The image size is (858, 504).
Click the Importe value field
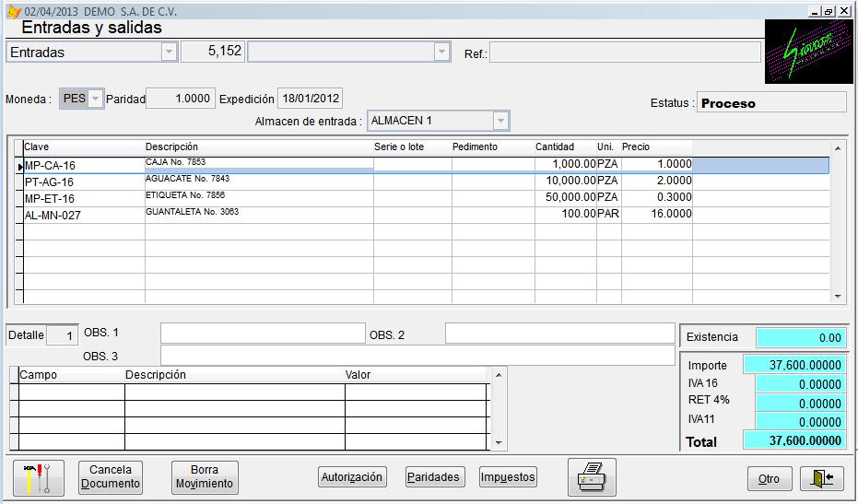point(794,365)
